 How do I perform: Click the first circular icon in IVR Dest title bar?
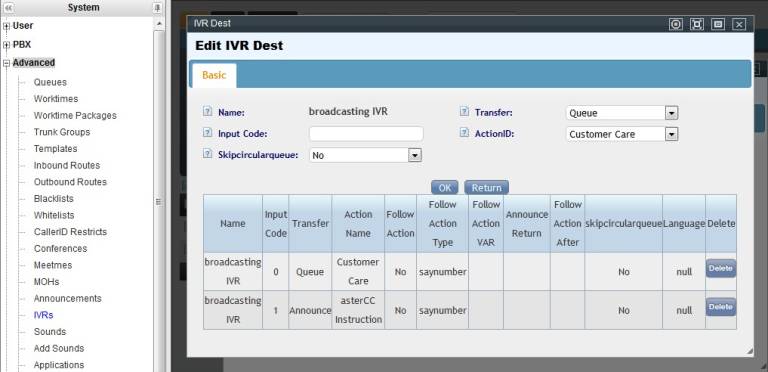[676, 24]
